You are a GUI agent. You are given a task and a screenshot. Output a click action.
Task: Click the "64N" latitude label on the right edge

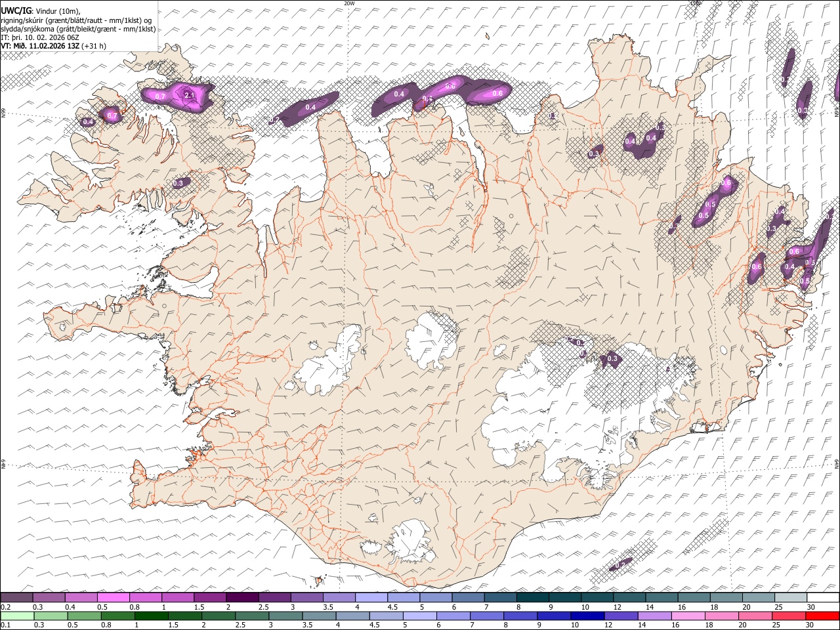click(x=837, y=463)
